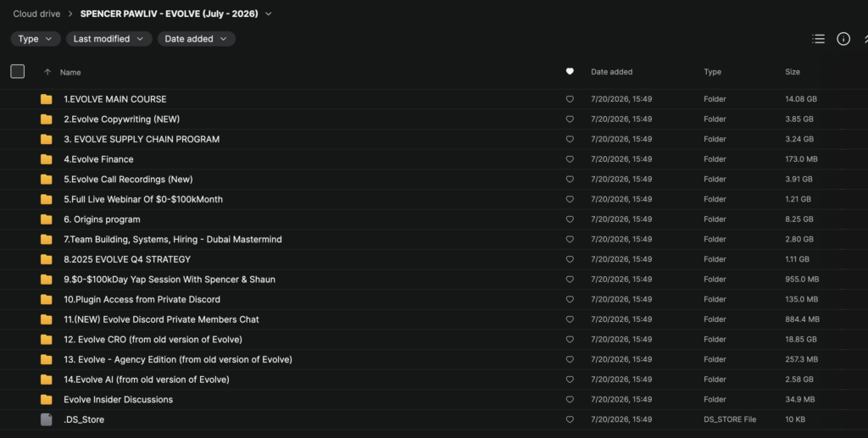
Task: Expand the Date added filter dropdown
Action: 197,39
